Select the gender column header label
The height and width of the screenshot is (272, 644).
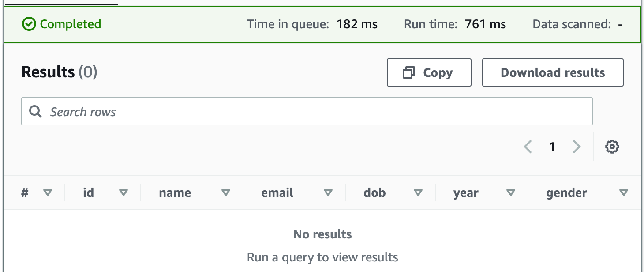566,193
